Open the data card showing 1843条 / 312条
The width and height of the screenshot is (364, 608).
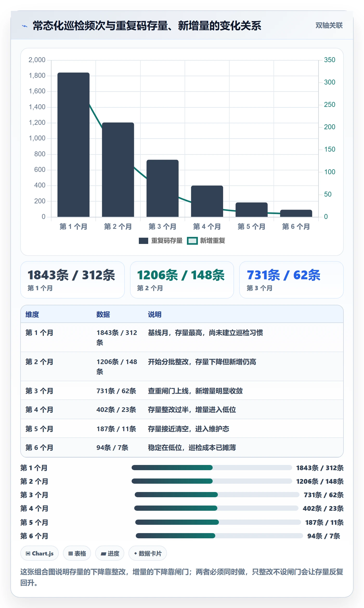point(73,280)
